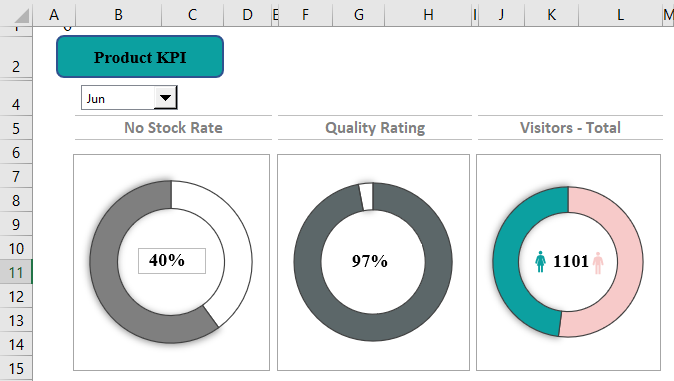Select column L header
This screenshot has height=381, width=674.
point(620,14)
